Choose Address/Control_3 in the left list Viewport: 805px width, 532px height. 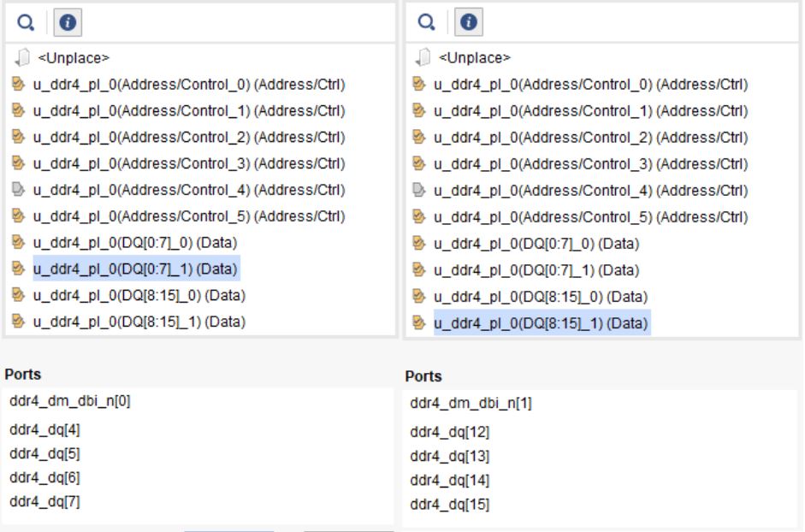[x=188, y=163]
